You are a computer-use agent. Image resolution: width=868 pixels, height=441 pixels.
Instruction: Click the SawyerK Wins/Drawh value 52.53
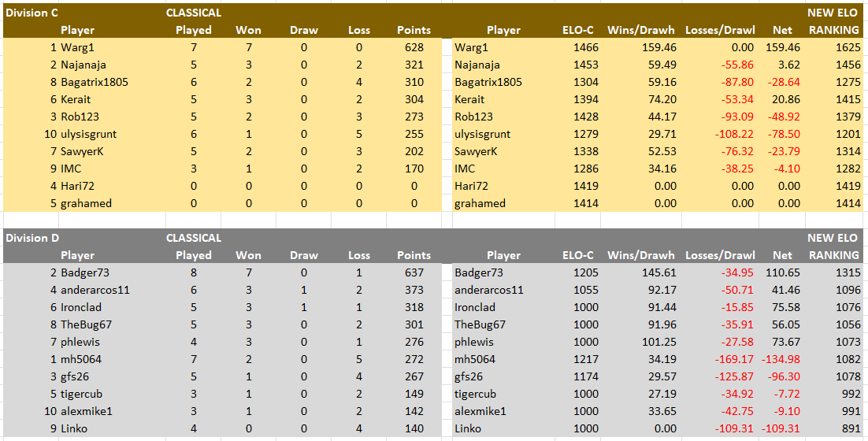pos(662,152)
